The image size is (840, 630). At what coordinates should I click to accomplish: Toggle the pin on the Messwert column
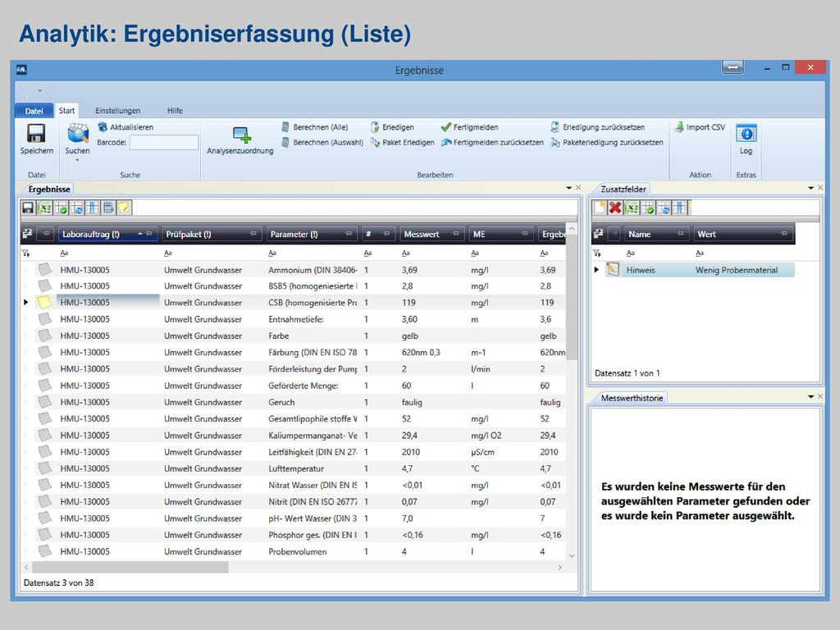456,234
